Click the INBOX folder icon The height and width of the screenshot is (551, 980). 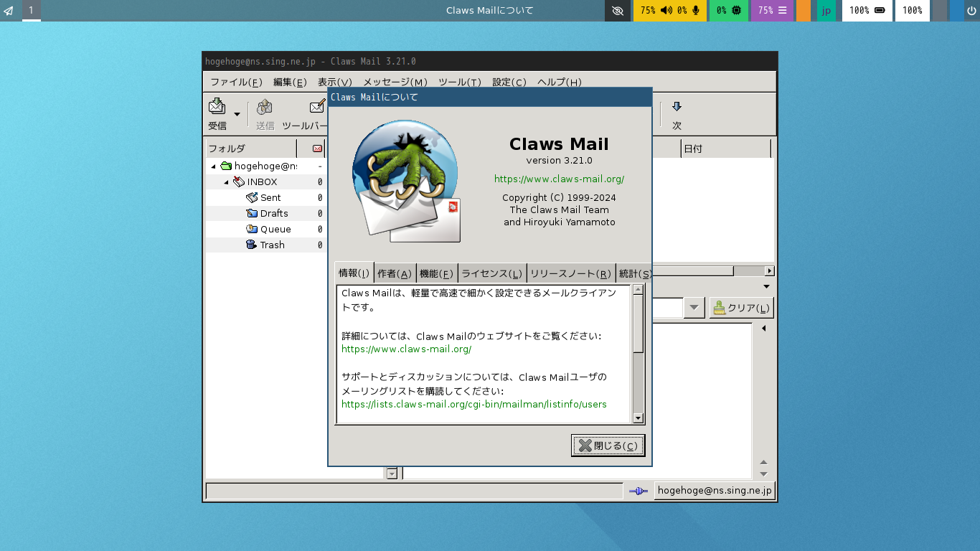tap(239, 182)
